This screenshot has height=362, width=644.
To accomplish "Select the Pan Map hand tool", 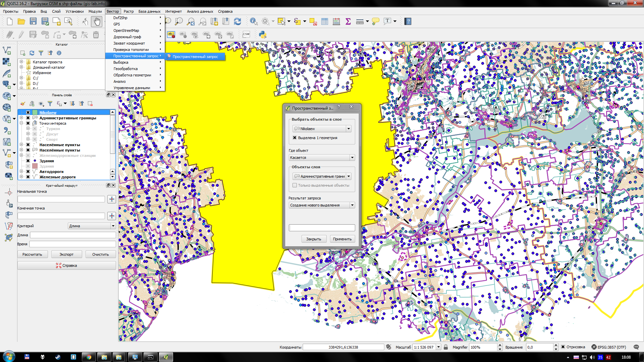I will [97, 21].
